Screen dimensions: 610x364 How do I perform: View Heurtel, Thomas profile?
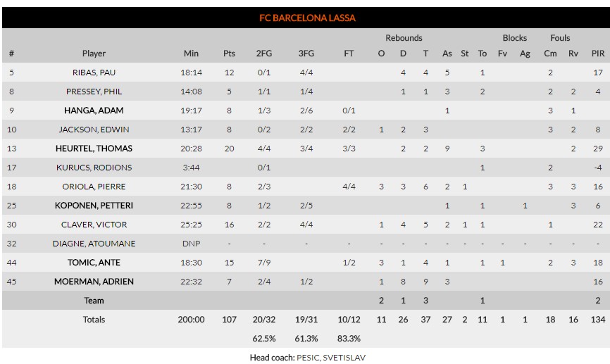tap(94, 149)
